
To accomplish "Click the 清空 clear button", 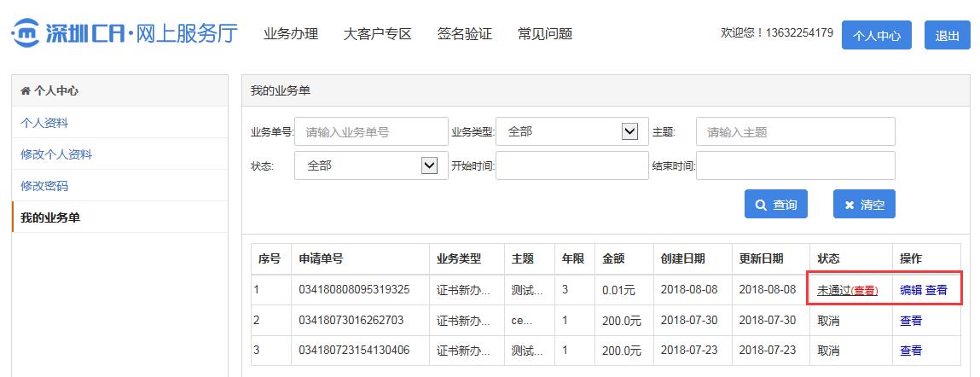I will point(864,205).
